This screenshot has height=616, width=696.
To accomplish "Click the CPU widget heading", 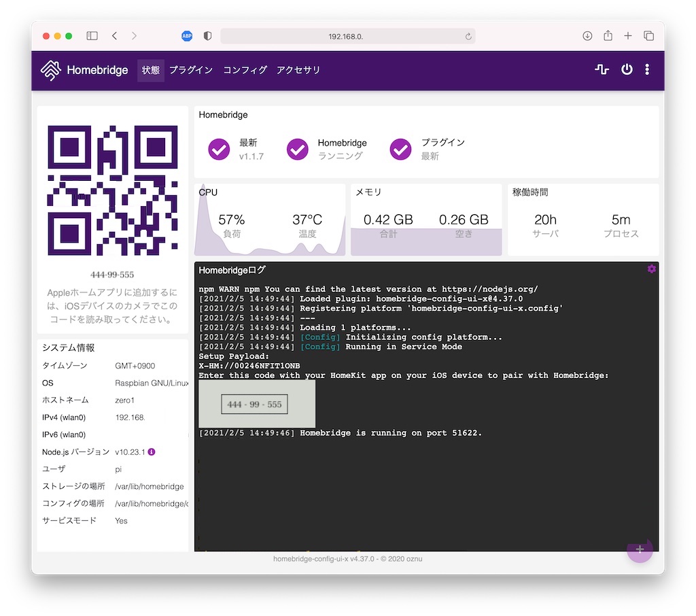I will click(x=208, y=192).
